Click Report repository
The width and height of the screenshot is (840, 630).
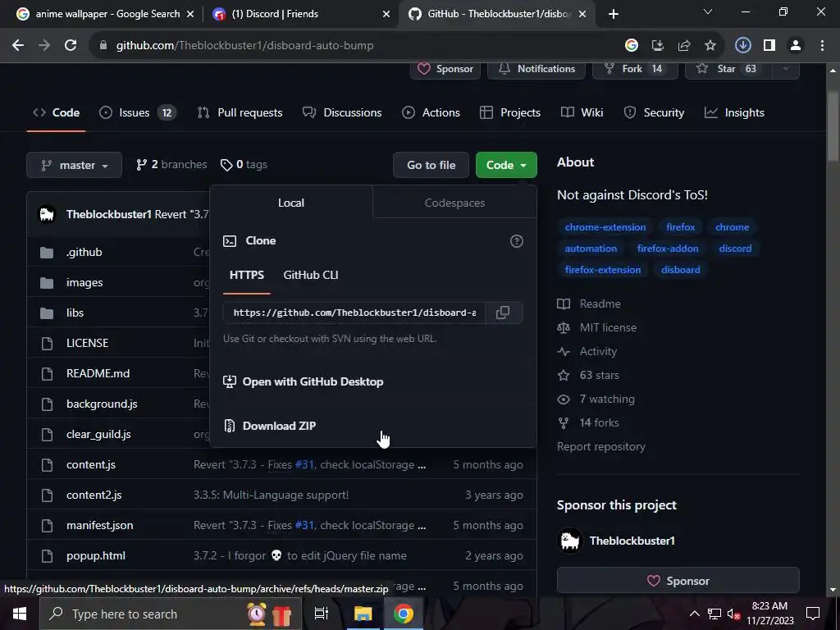click(601, 447)
